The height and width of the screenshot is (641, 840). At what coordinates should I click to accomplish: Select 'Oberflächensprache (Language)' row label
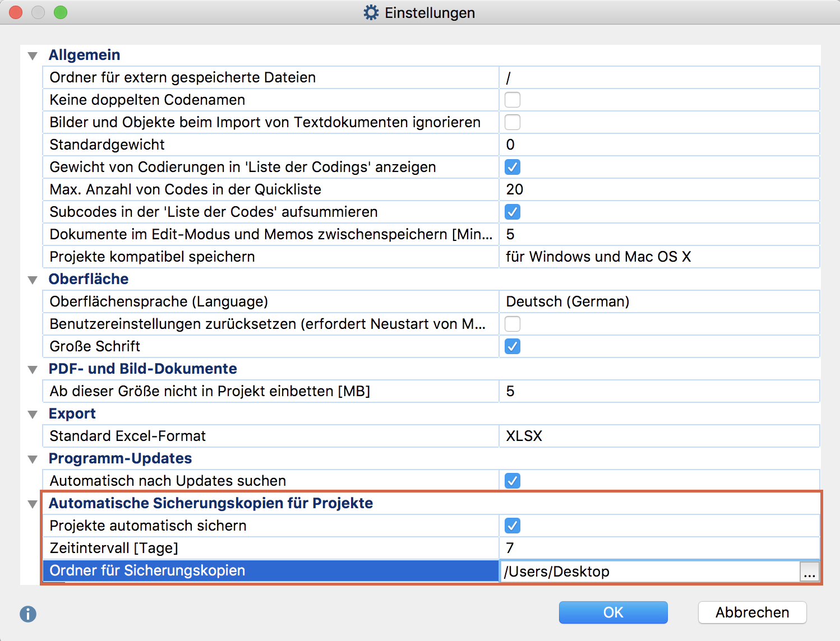coord(159,301)
